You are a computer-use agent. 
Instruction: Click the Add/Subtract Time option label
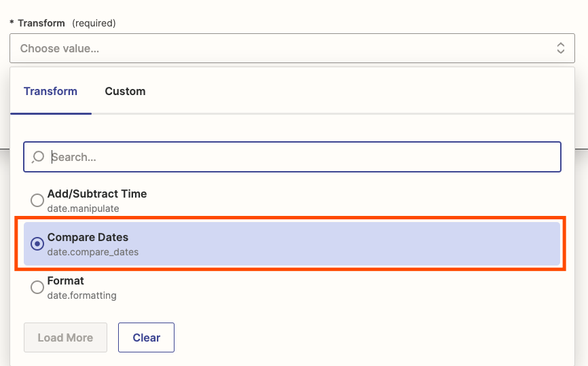point(97,194)
